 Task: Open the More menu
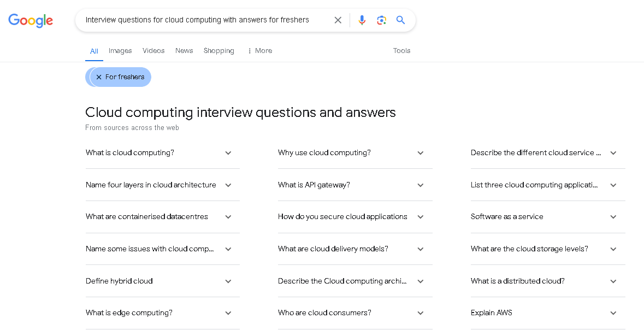(260, 51)
